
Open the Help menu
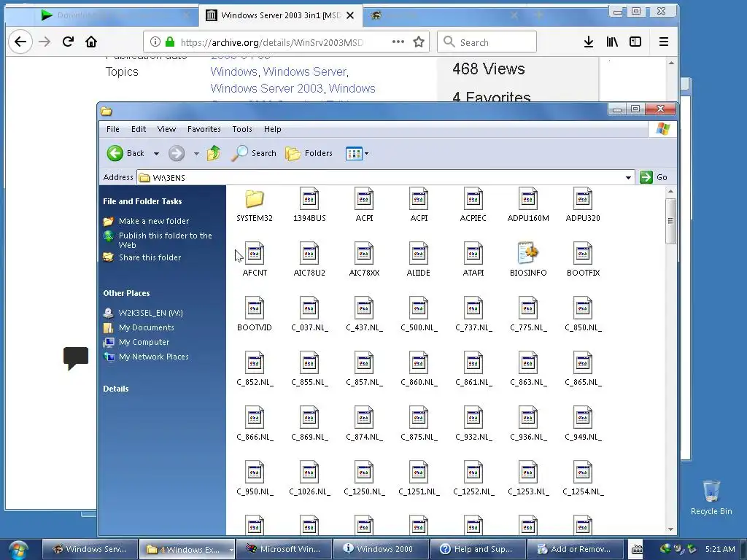coord(273,129)
